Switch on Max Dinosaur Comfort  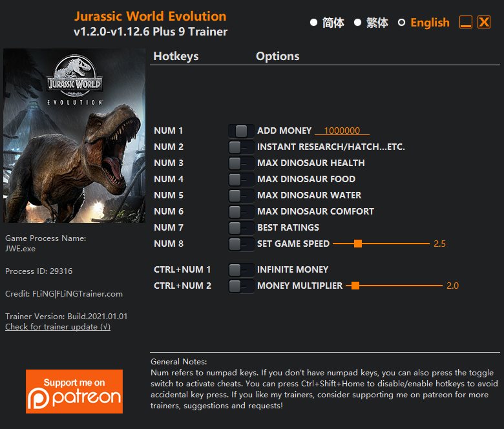coord(241,212)
